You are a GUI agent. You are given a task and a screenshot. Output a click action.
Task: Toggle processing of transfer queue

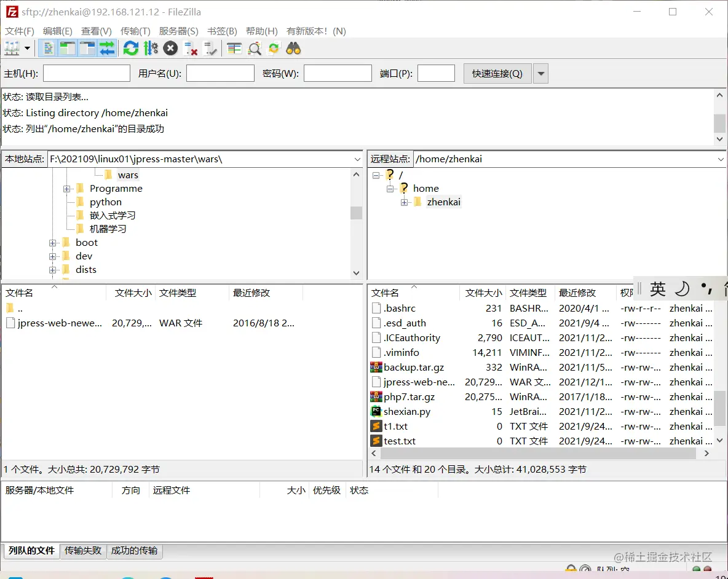151,48
